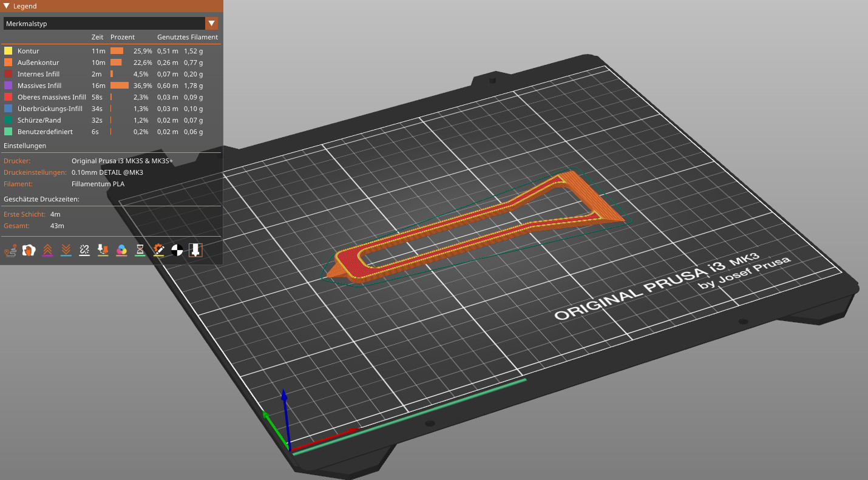Toggle seams broken-link icon
Screen dimensions: 868x480
pos(84,249)
